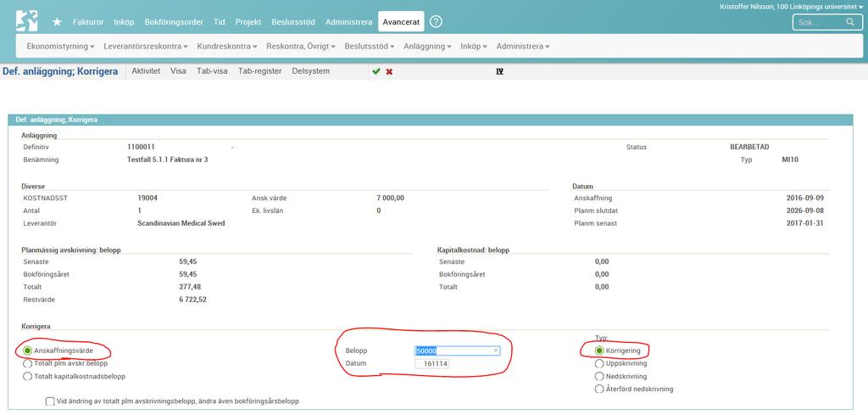Open the Tab-register menu
Image resolution: width=868 pixels, height=415 pixels.
[259, 71]
